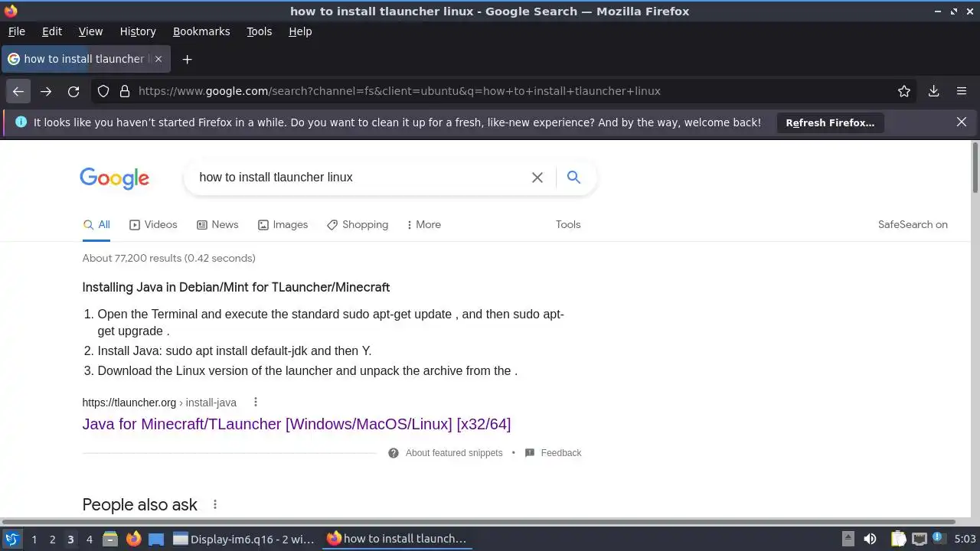The height and width of the screenshot is (551, 980).
Task: Submit search with magnifier icon
Action: coord(573,178)
